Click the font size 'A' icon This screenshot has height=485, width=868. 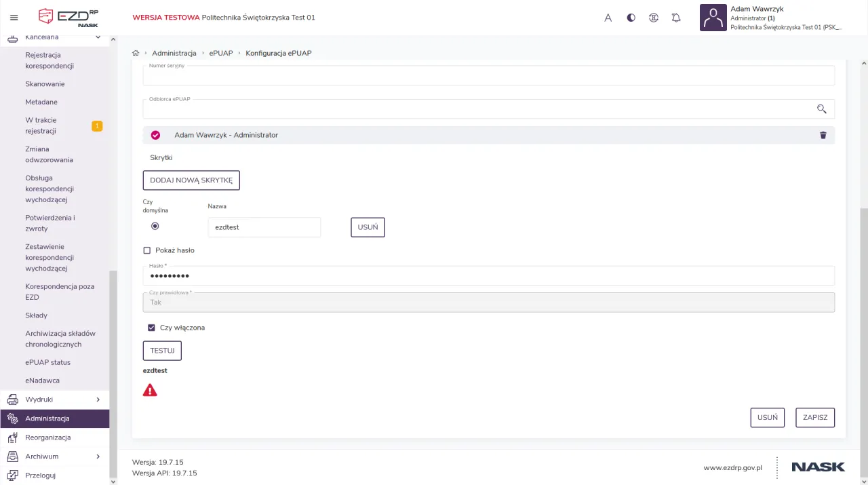click(608, 18)
